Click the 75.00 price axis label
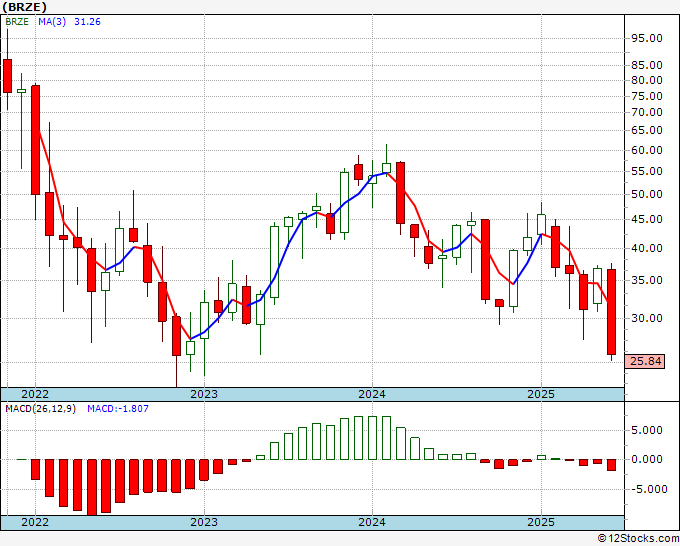 pos(647,96)
